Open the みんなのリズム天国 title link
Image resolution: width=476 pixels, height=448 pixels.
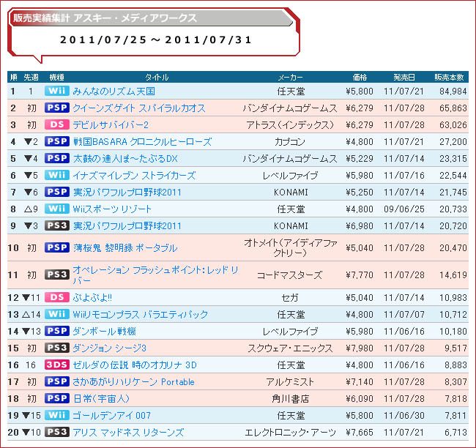(x=114, y=91)
